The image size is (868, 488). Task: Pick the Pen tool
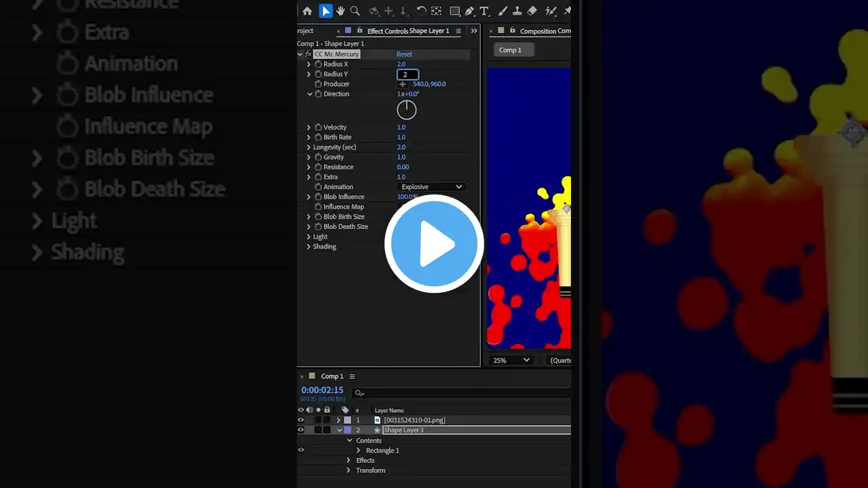469,11
